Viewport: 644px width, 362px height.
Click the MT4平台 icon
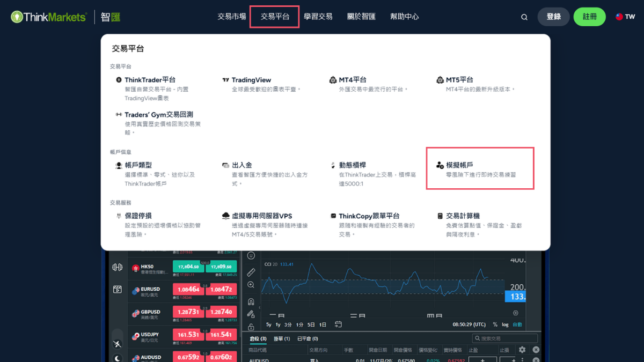tap(333, 80)
